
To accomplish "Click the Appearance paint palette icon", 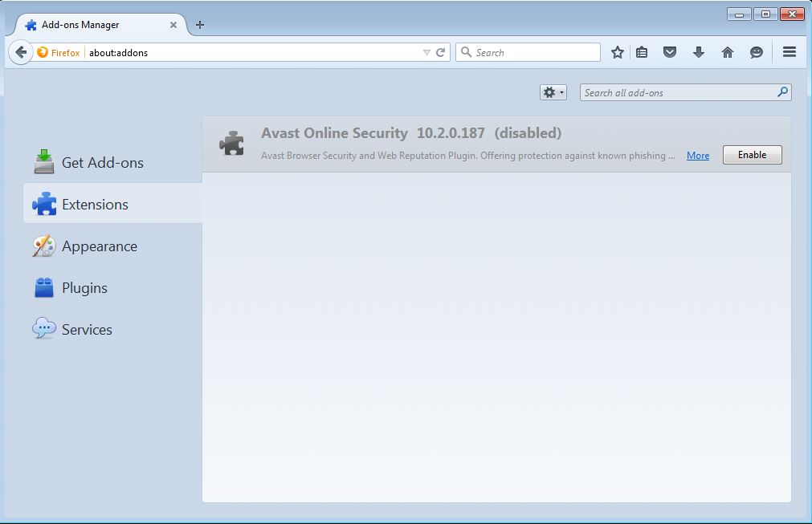I will click(44, 246).
